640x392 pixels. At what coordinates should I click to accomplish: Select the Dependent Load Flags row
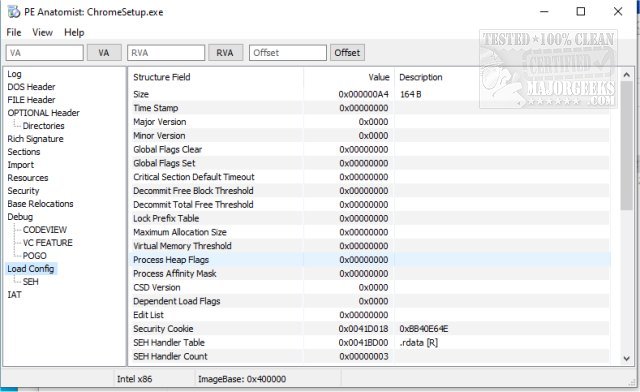[370, 301]
